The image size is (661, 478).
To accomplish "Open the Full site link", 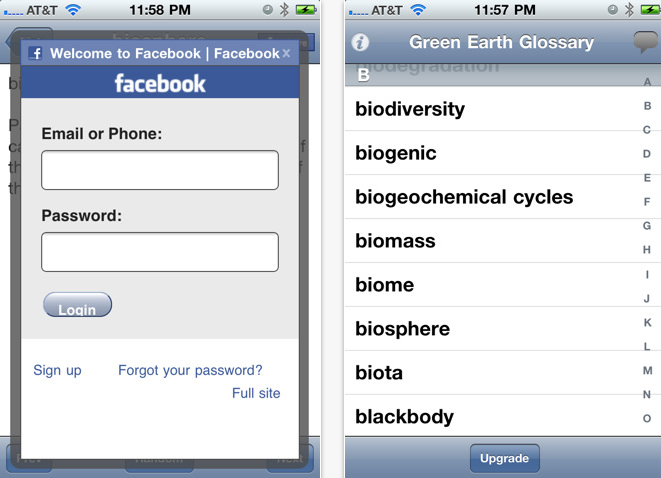I will pos(256,393).
